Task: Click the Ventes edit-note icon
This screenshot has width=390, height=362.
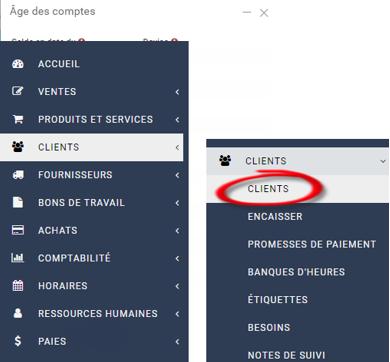Action: tap(18, 91)
